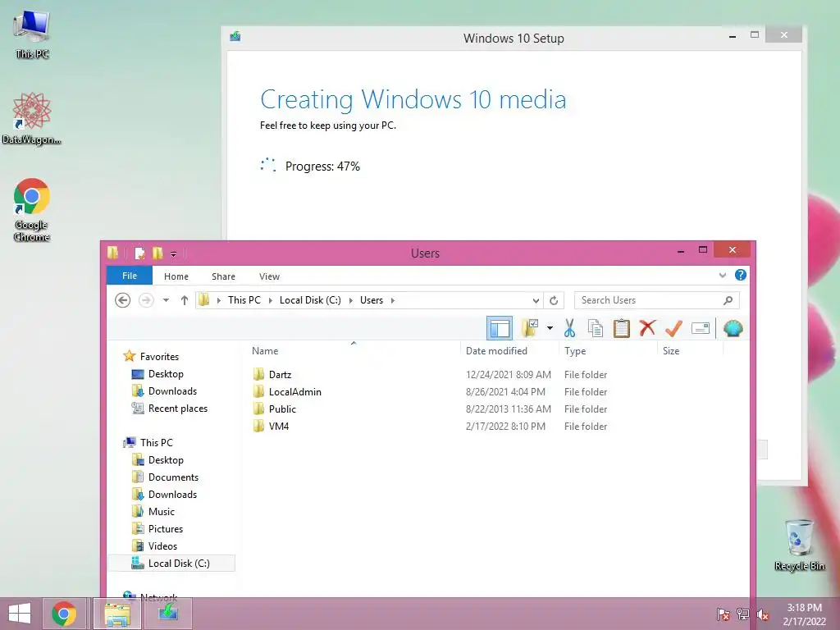The image size is (840, 630).
Task: Select the Dartz folder
Action: [x=281, y=374]
